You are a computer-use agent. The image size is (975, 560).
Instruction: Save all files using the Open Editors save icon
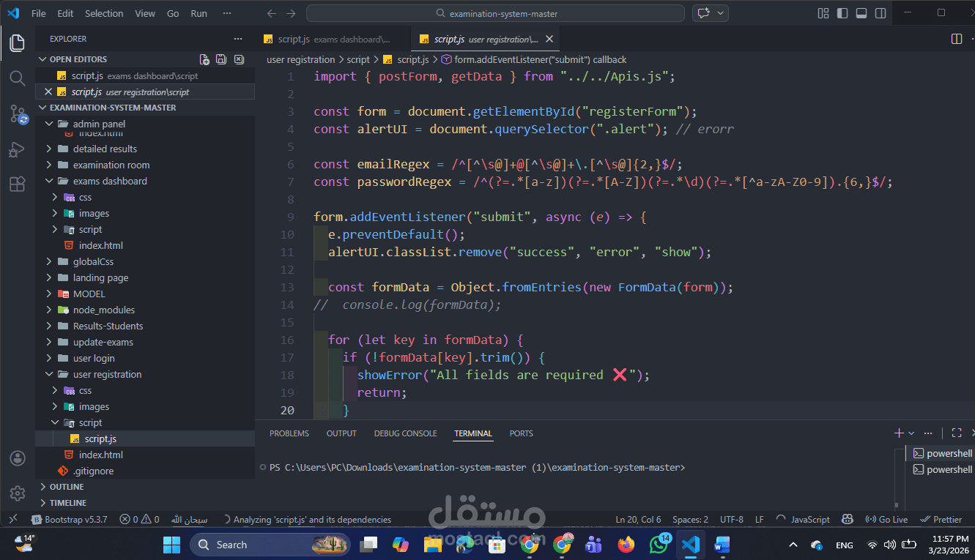[x=220, y=59]
